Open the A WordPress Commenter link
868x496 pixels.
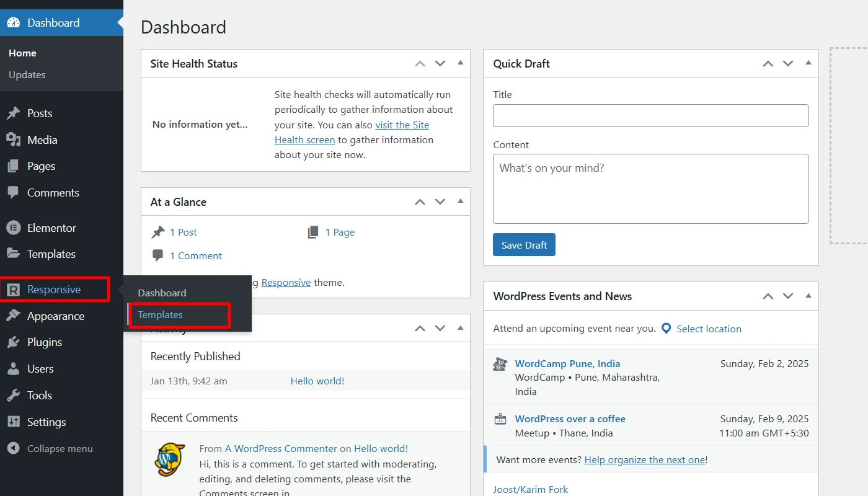tap(281, 449)
